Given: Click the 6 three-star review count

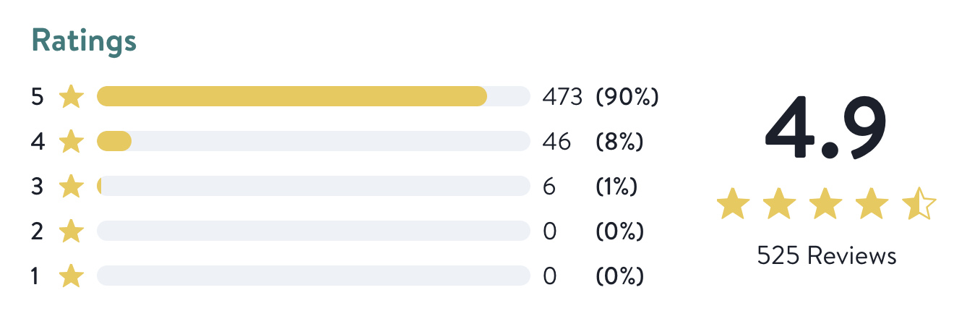Looking at the screenshot, I should coord(549,187).
